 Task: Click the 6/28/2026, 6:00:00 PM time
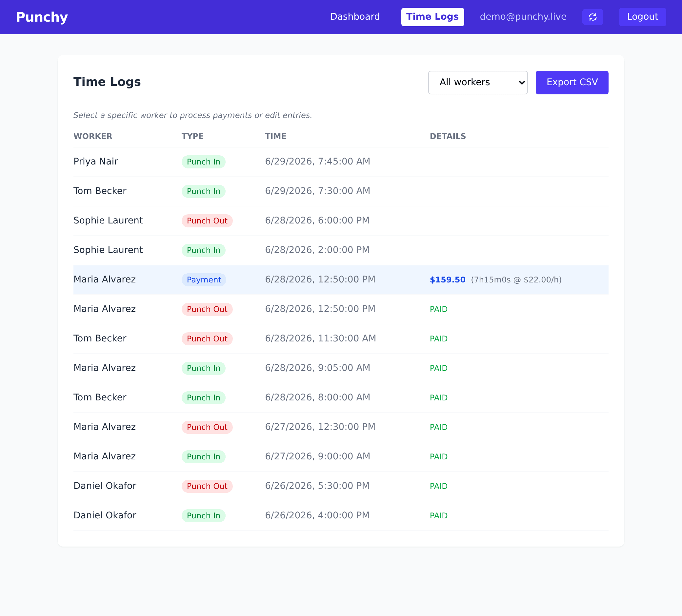click(317, 220)
